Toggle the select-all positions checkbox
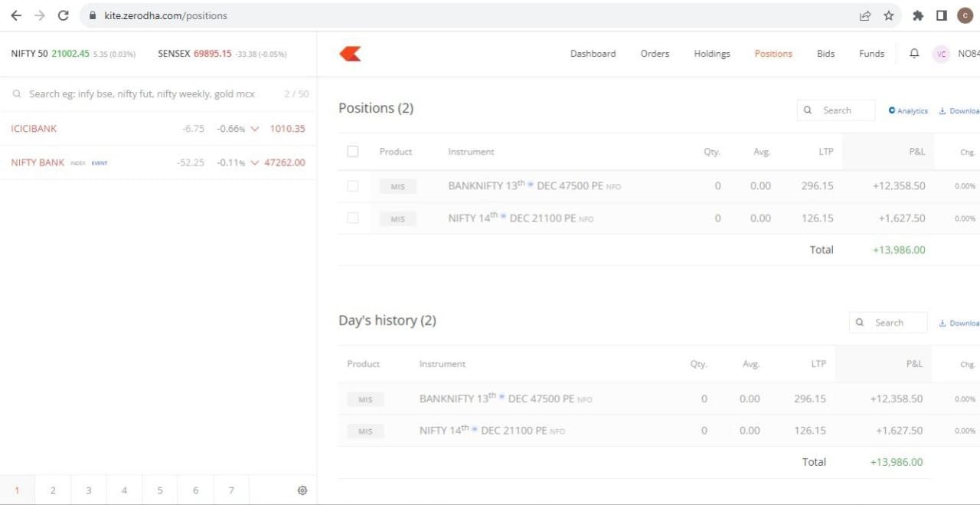The height and width of the screenshot is (505, 980). click(x=353, y=151)
